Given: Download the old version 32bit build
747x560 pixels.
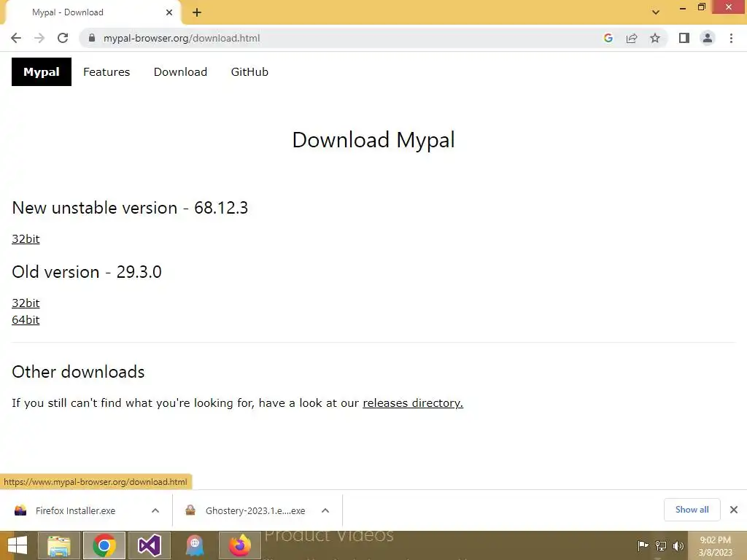Looking at the screenshot, I should click(26, 303).
